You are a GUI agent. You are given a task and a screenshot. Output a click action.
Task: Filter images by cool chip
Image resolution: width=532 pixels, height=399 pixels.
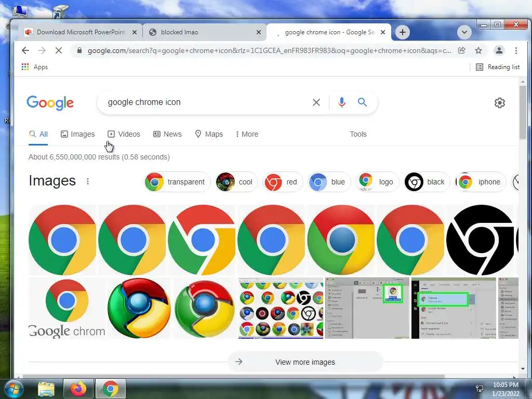pos(236,182)
